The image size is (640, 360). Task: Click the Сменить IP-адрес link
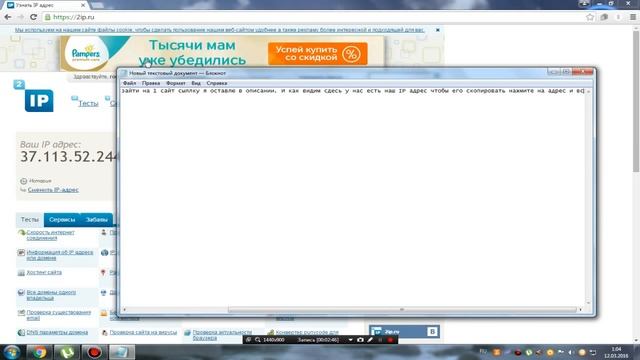[x=53, y=190]
